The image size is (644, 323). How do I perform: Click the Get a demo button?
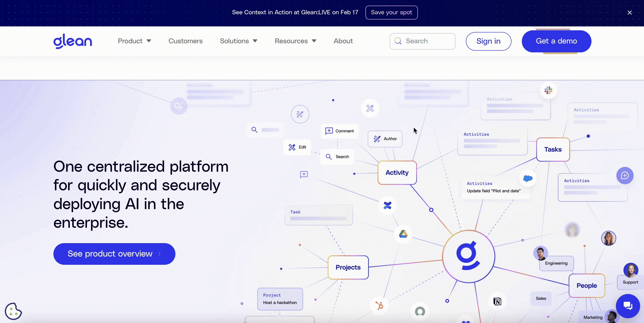coord(556,41)
